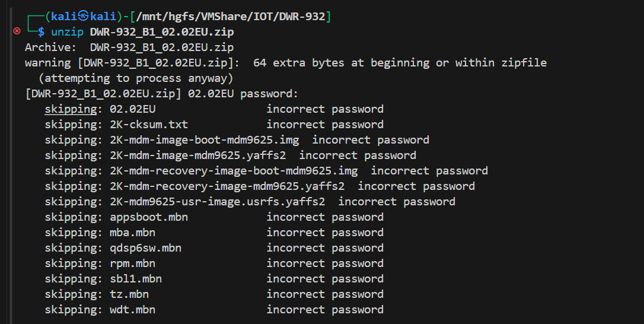This screenshot has height=324, width=644.
Task: Click the 2K-mdm-recovery-image-boot-mdm9625.img file name
Action: pos(234,171)
